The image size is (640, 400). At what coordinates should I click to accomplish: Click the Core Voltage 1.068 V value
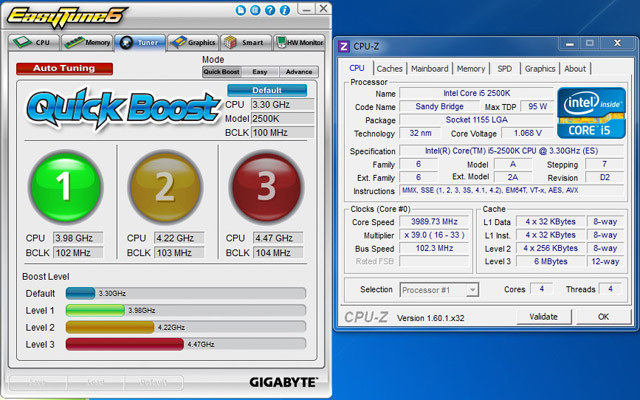(x=527, y=133)
